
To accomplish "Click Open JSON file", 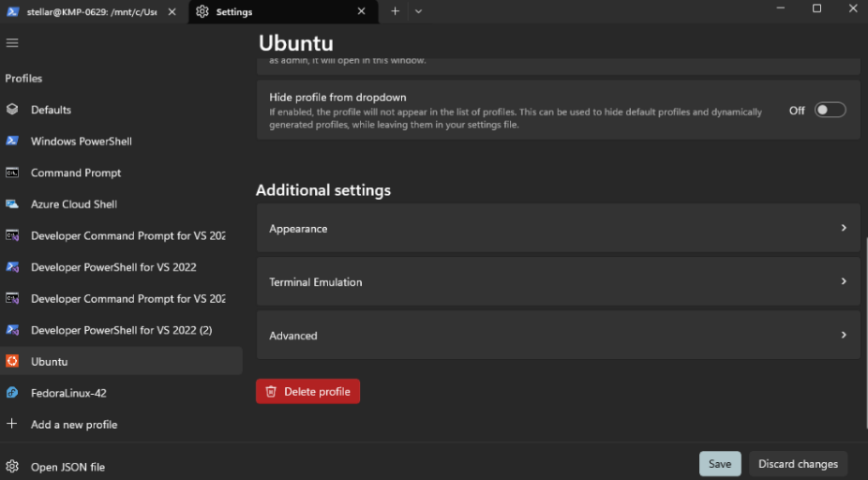I will pos(121,467).
